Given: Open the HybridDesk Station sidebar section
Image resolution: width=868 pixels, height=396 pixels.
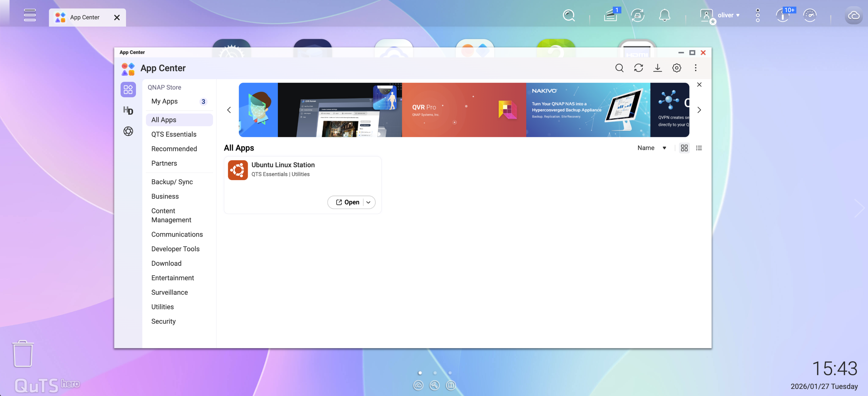Looking at the screenshot, I should click(x=128, y=110).
